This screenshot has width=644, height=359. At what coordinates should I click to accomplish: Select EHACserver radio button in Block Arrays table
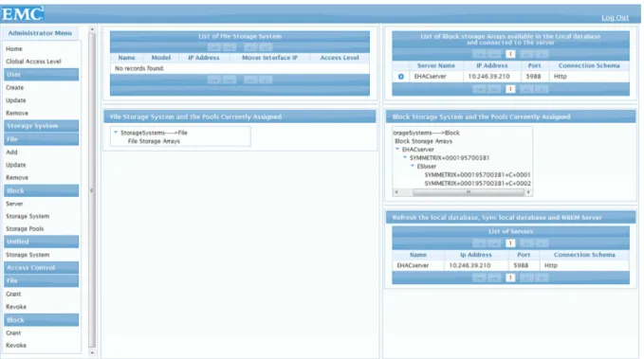(401, 77)
